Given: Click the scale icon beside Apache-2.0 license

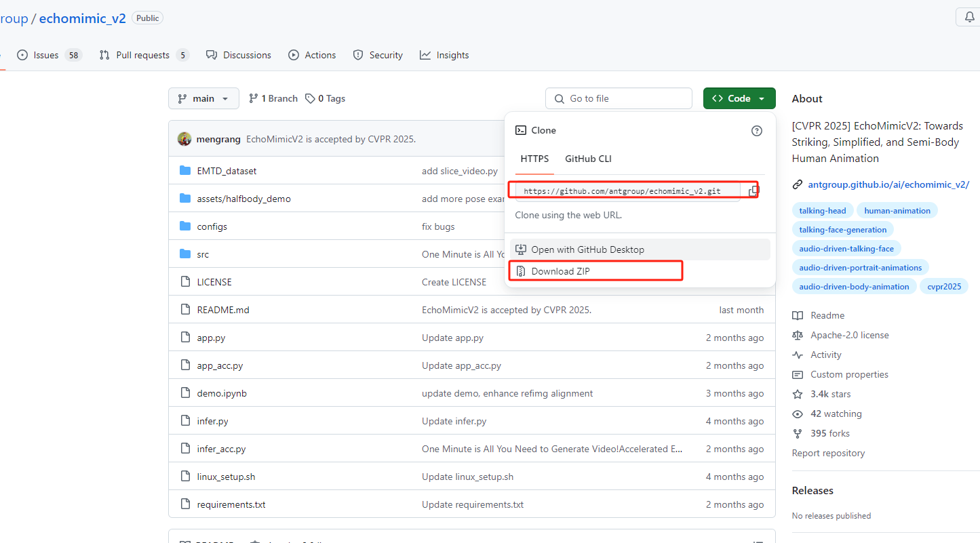Looking at the screenshot, I should coord(798,335).
